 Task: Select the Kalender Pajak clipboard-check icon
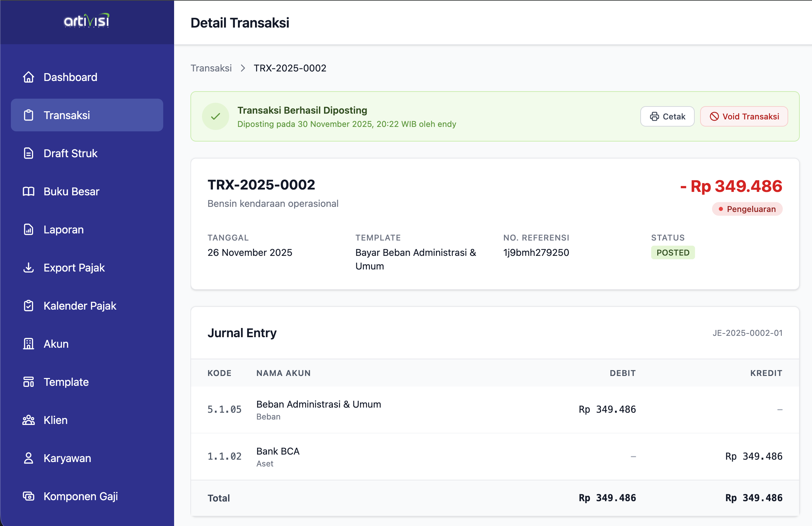(29, 306)
